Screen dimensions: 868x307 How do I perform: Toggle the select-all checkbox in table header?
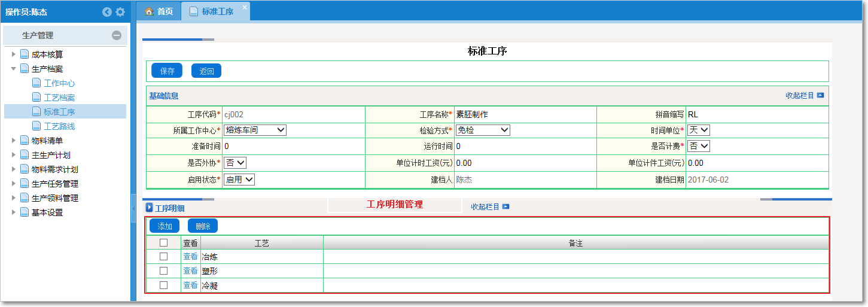tap(163, 242)
